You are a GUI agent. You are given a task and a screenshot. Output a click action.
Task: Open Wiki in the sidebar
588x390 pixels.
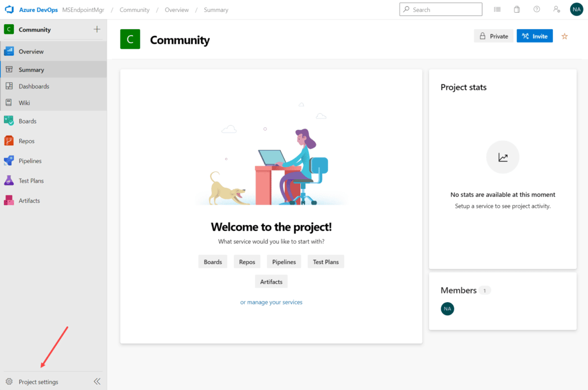click(x=53, y=103)
